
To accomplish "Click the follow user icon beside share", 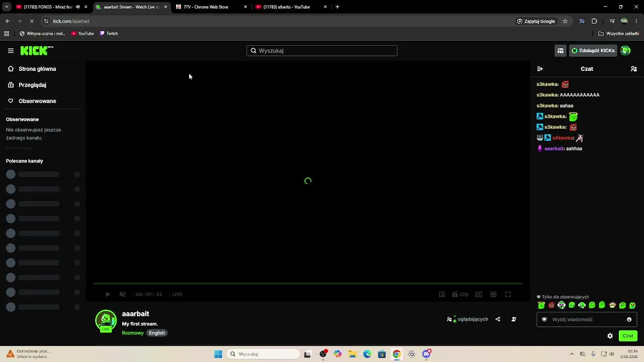I will (514, 319).
